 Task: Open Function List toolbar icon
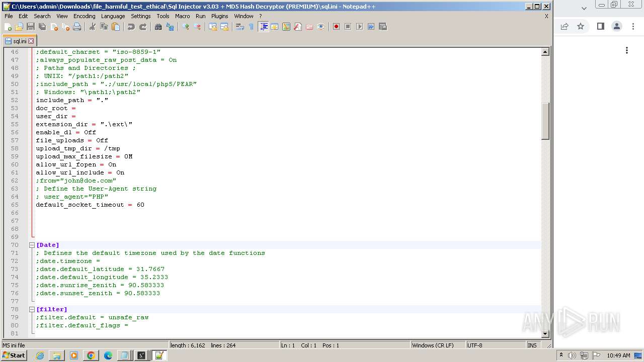(x=298, y=27)
